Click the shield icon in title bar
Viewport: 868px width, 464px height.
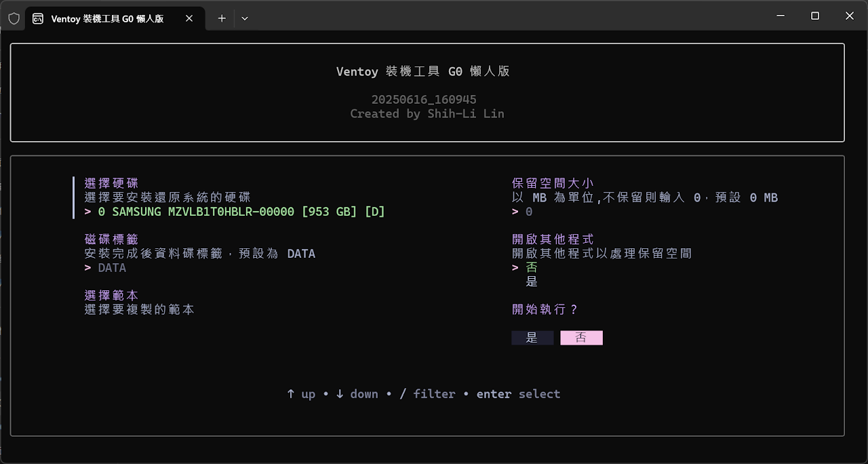[x=14, y=18]
